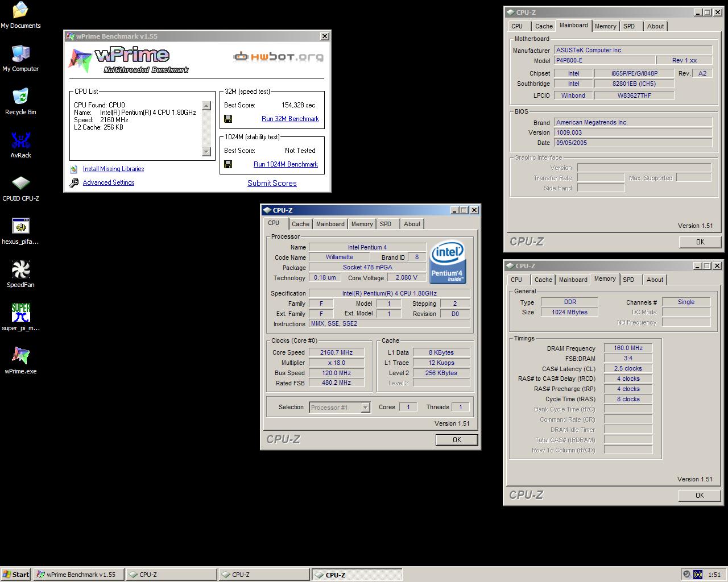Click save icon beside Run 32M Benchmark
728x582 pixels.
pyautogui.click(x=228, y=119)
